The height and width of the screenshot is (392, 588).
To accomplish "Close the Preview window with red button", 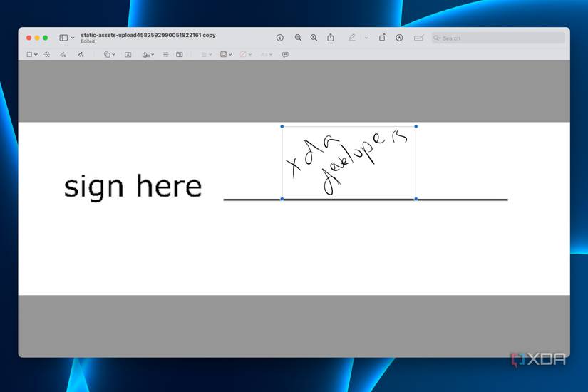I will click(29, 38).
